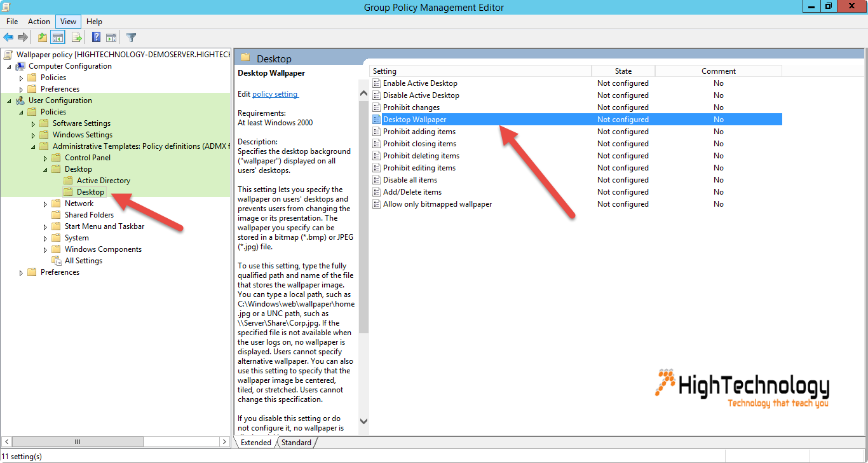Switch to the Extended tab

point(256,443)
